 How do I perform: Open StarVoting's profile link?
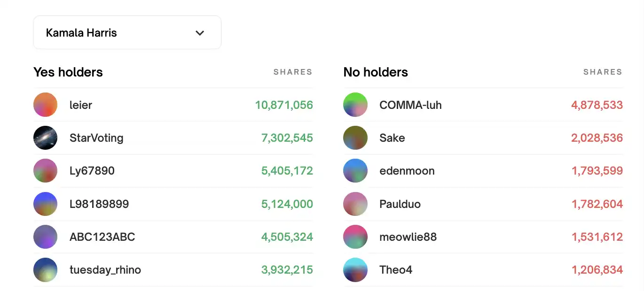(x=96, y=138)
